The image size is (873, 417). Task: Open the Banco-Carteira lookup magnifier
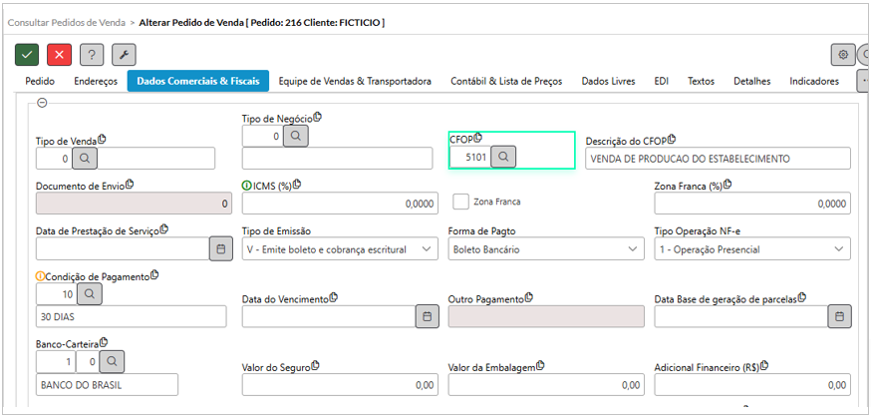point(112,361)
